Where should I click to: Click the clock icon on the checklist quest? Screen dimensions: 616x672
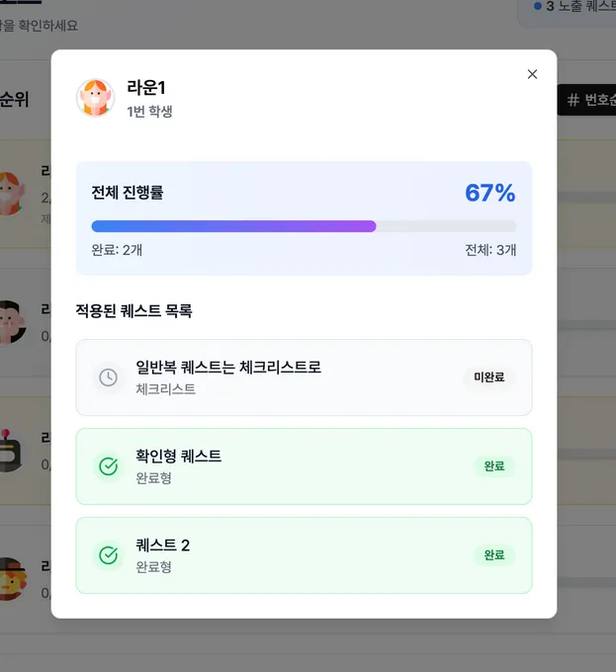pyautogui.click(x=108, y=378)
